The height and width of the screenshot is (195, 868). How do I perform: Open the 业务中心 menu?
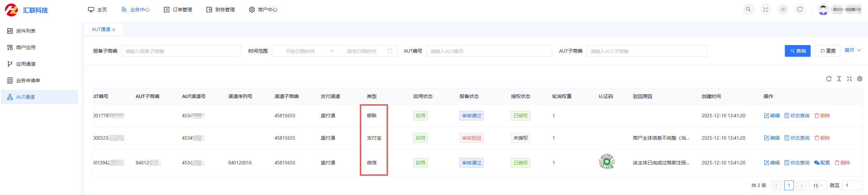click(x=135, y=10)
